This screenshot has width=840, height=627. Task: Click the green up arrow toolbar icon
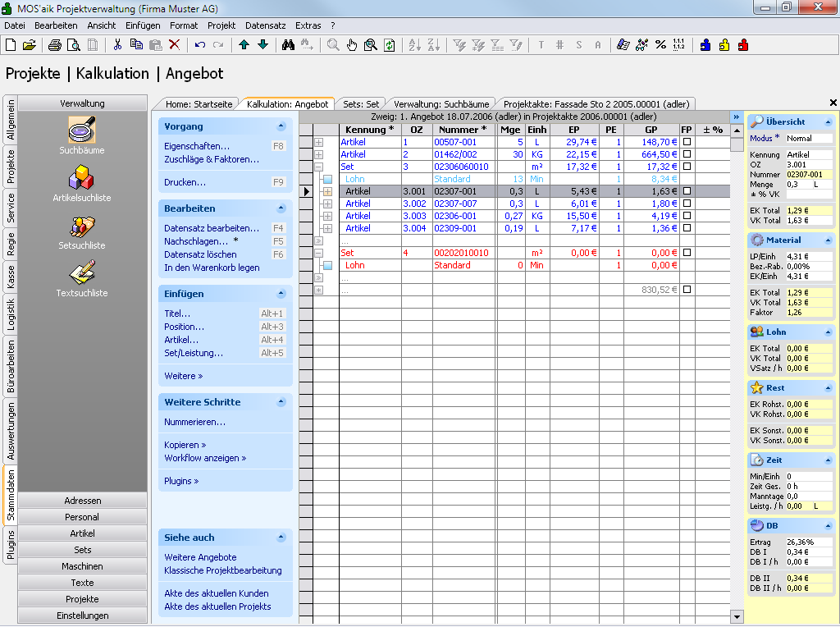[x=244, y=45]
